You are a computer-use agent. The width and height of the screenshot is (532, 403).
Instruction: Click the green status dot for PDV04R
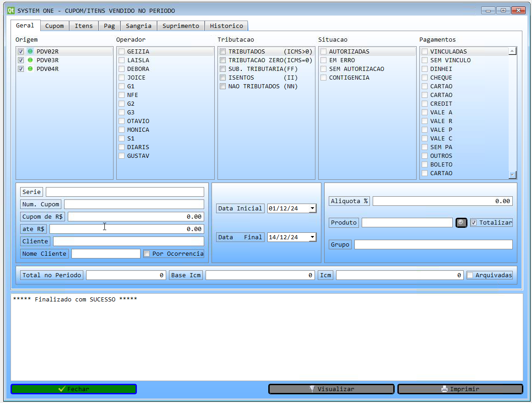[30, 69]
